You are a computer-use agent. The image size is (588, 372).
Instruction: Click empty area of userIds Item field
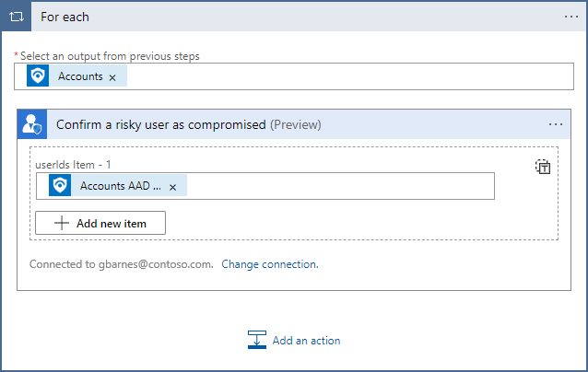pos(341,186)
